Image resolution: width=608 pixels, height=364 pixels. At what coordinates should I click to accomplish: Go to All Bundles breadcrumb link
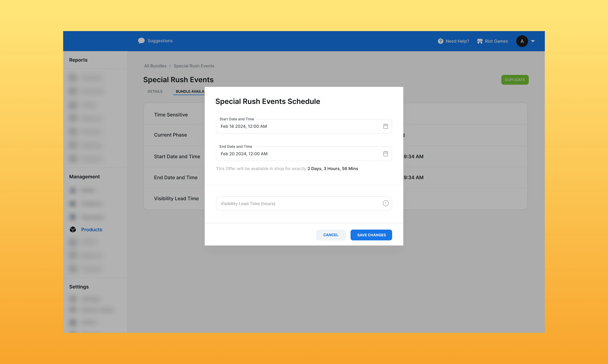coord(155,66)
